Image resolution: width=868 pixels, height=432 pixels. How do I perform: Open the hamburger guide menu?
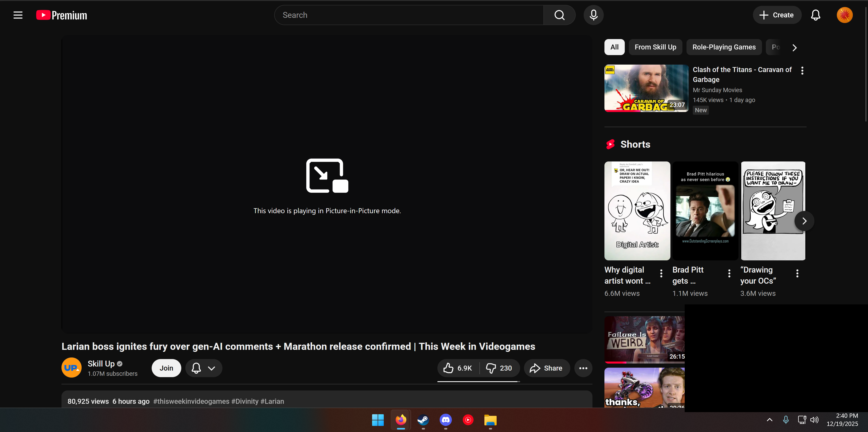coord(18,15)
